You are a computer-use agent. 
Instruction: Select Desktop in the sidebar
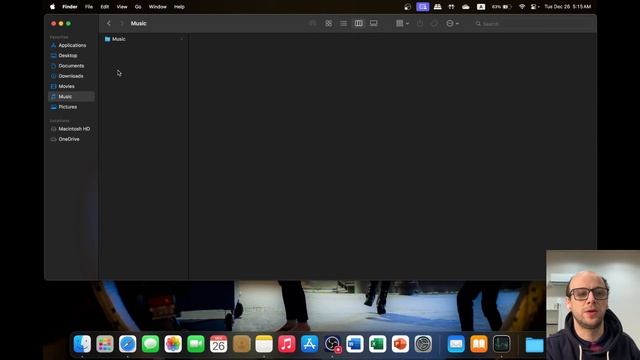[68, 56]
